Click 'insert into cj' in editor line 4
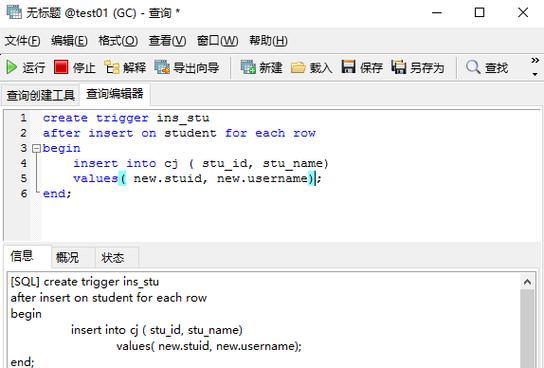544x368 pixels. [126, 163]
